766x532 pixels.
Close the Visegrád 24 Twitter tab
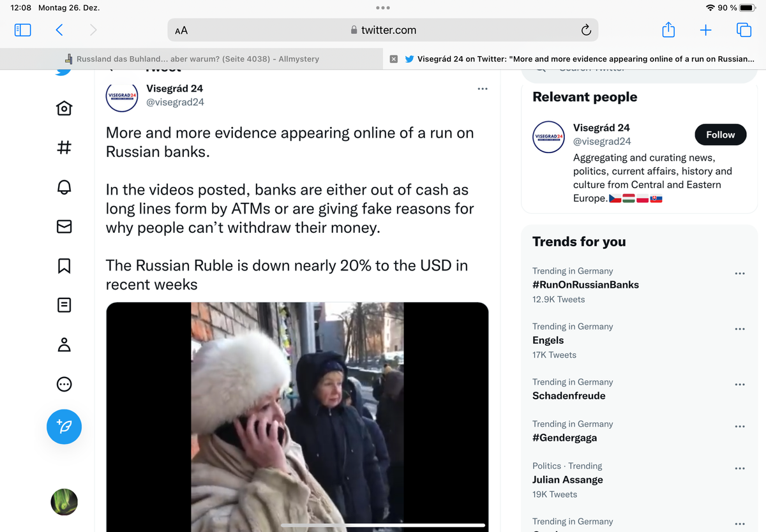[393, 59]
